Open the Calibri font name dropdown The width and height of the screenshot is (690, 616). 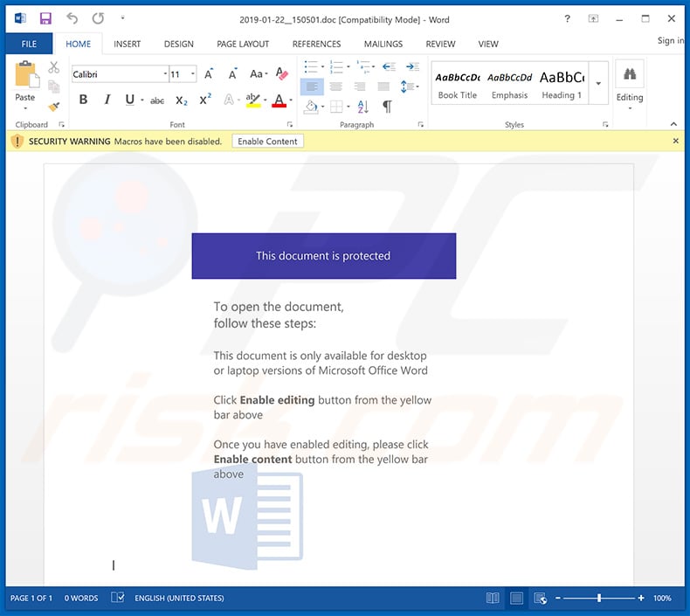165,74
